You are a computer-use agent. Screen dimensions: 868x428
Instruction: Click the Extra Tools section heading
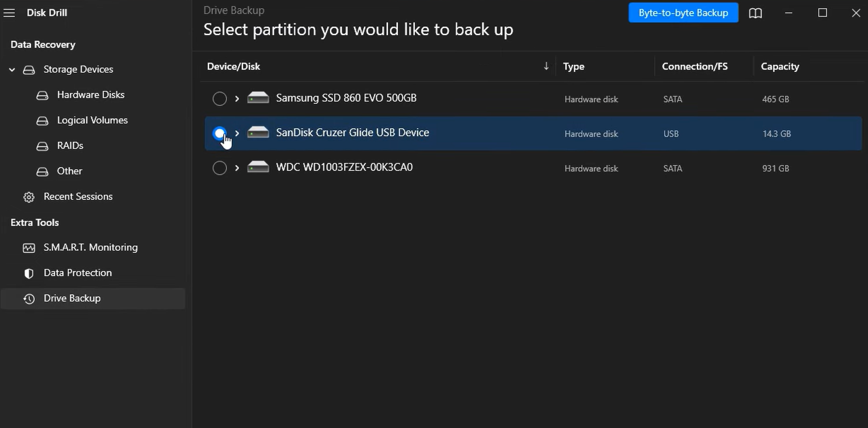34,222
